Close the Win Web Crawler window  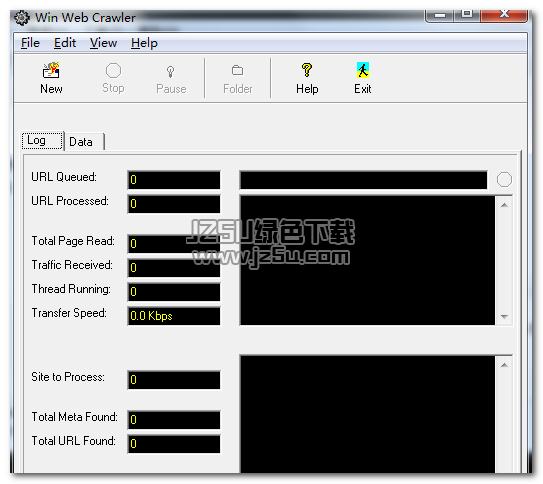click(x=504, y=15)
